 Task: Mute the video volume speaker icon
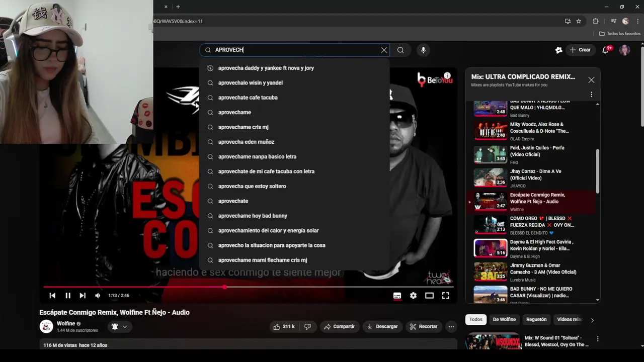tap(98, 296)
